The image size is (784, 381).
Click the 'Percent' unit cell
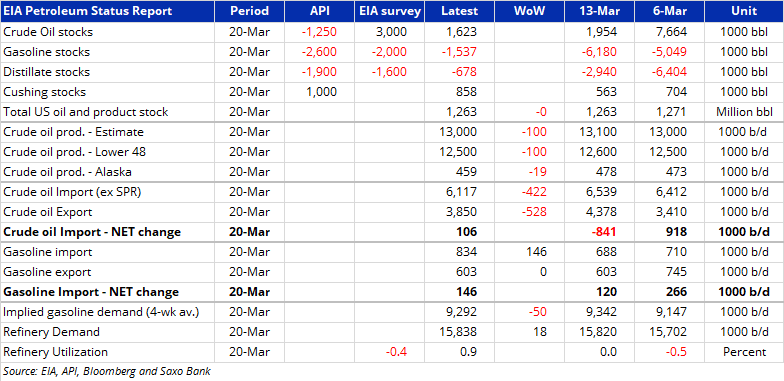(x=744, y=352)
